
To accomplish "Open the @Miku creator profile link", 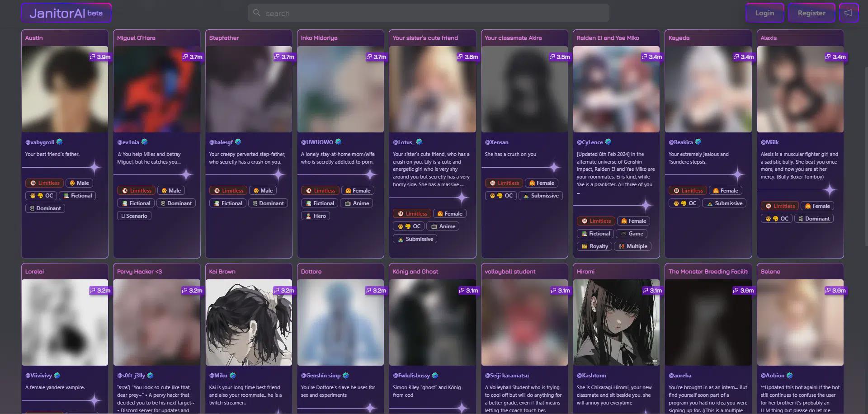I will tap(218, 376).
